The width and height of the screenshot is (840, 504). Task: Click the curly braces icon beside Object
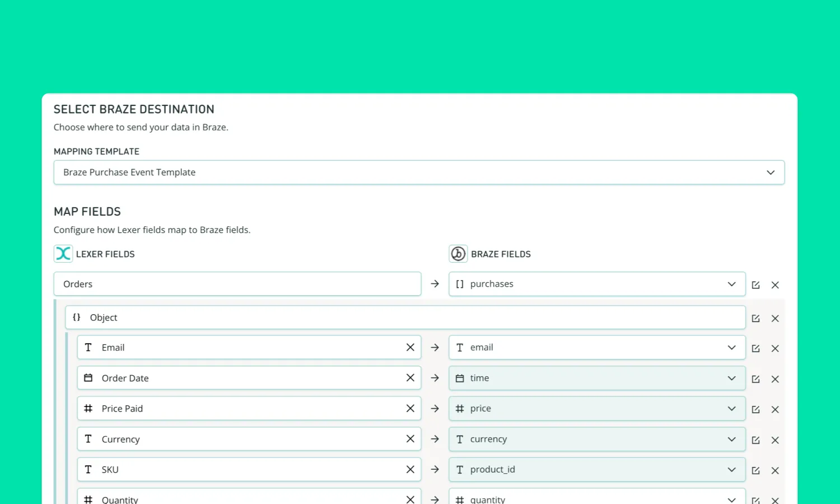coord(77,318)
